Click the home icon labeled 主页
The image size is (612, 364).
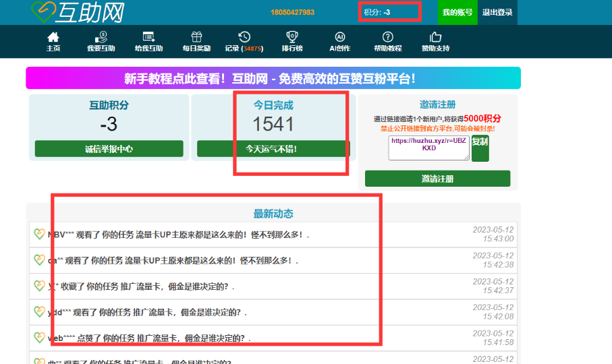[x=53, y=37]
